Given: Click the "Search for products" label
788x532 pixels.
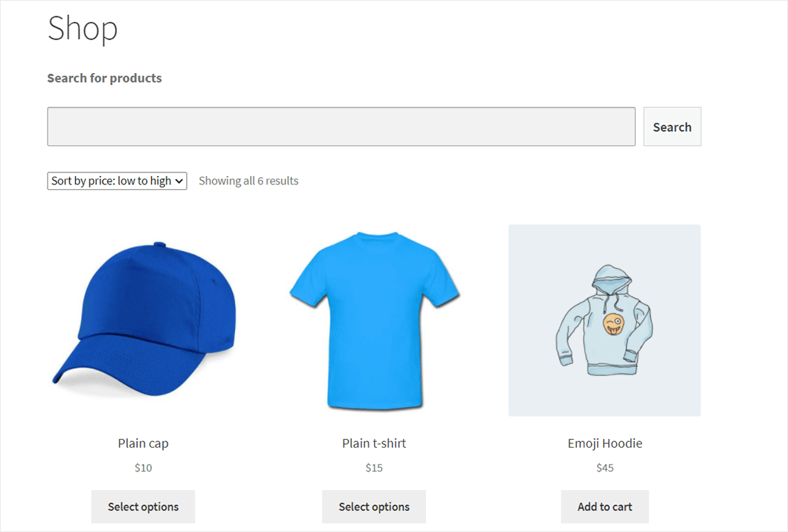Looking at the screenshot, I should point(104,78).
